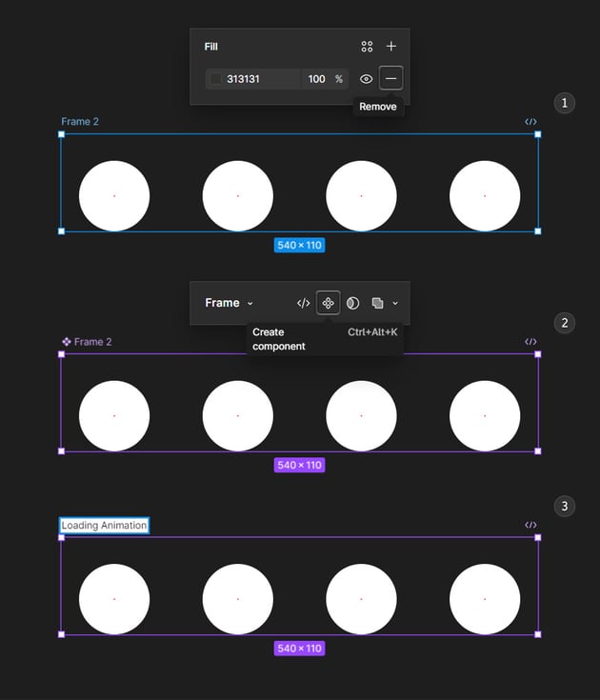Click code icon beside Loading Animation
Screen dimensions: 600x700
click(530, 525)
